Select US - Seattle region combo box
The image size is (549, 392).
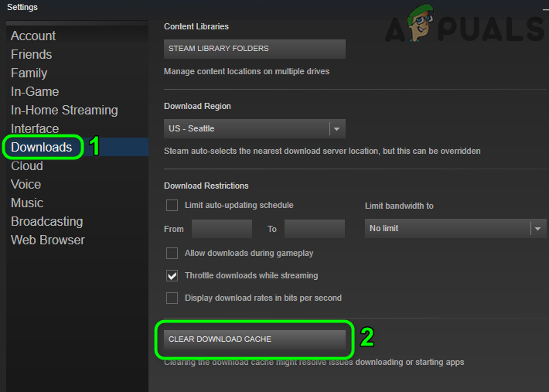coord(254,129)
